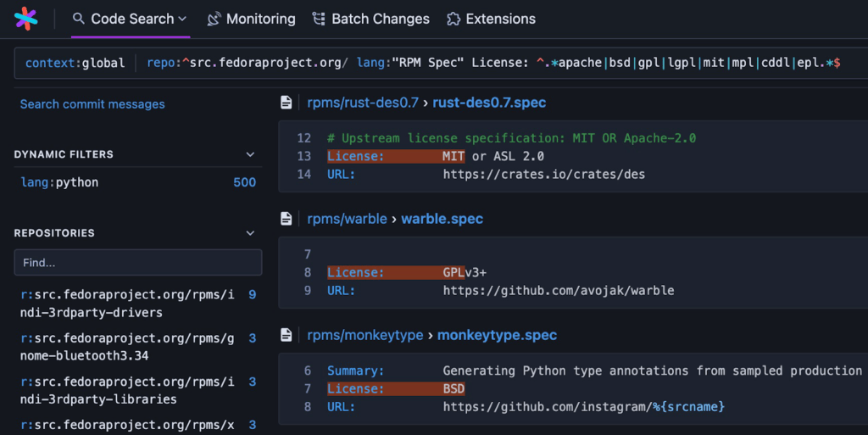Select the context:global search scope
Viewport: 868px width, 435px height.
coord(75,63)
